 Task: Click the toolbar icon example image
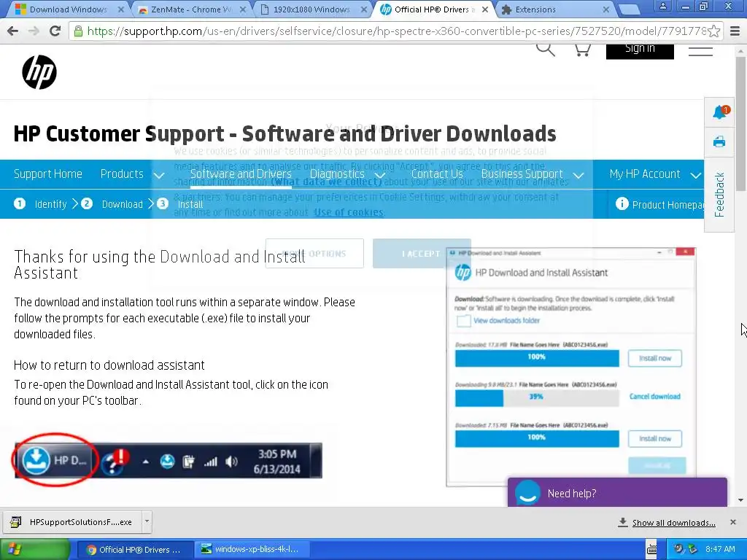[169, 460]
